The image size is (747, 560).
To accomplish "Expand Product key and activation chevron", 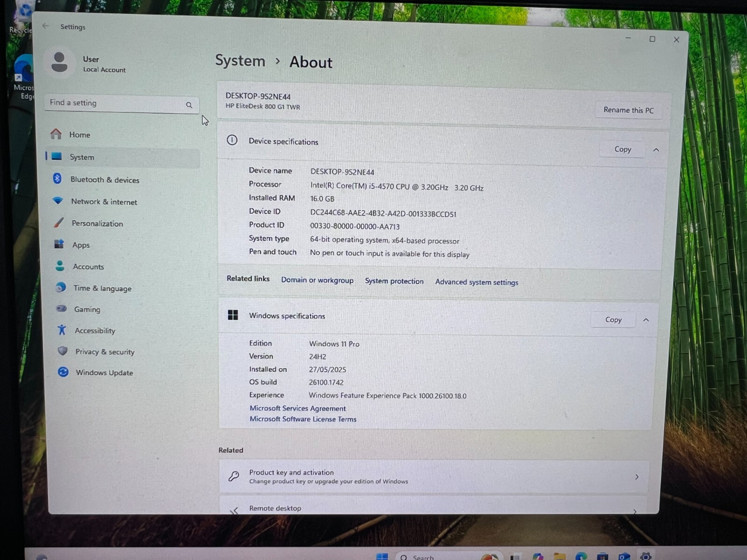I will 637,477.
